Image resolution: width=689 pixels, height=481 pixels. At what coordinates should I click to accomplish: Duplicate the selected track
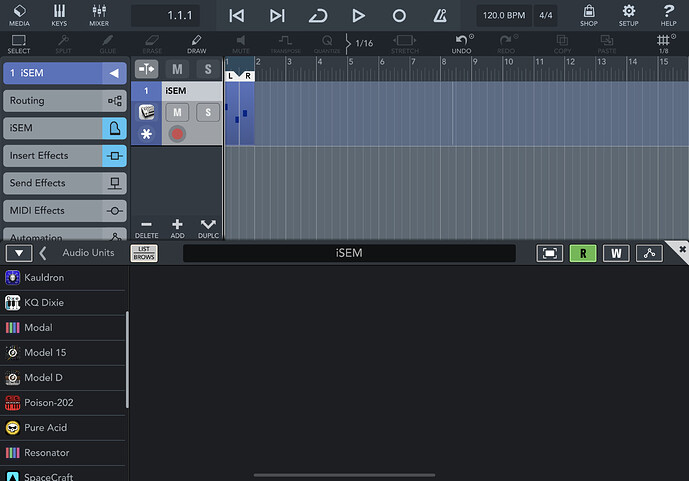click(x=208, y=229)
